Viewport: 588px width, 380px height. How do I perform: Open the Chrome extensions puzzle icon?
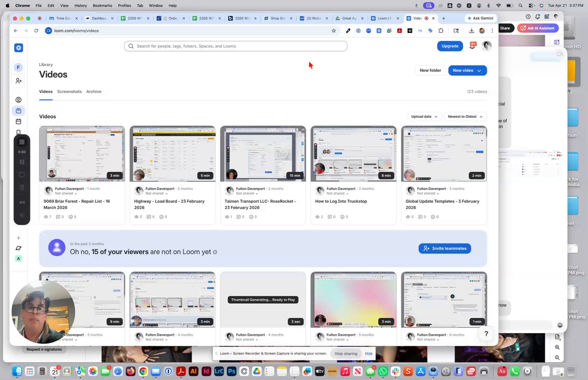click(441, 31)
